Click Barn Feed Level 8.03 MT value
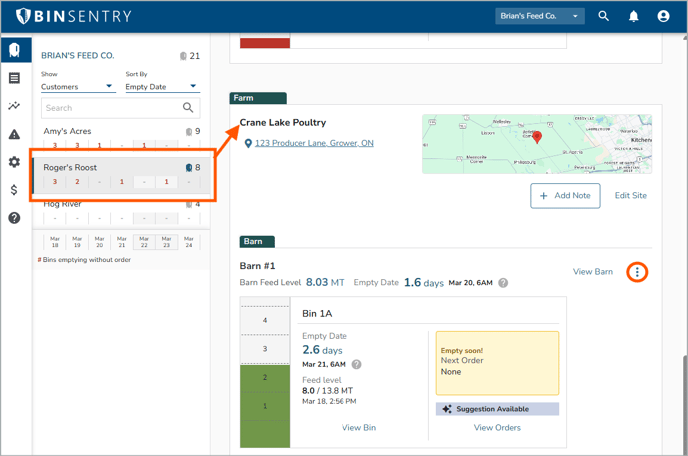The width and height of the screenshot is (688, 456). coord(325,282)
